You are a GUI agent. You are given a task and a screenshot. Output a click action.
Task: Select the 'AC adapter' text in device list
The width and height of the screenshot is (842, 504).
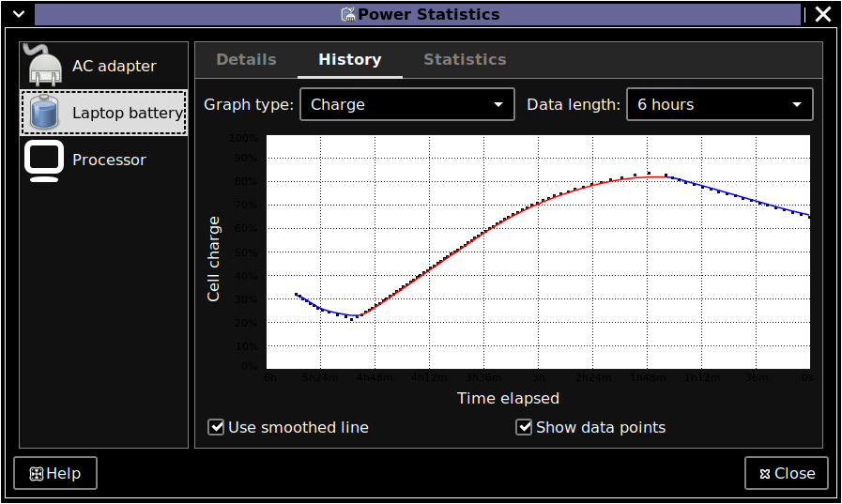tap(114, 66)
